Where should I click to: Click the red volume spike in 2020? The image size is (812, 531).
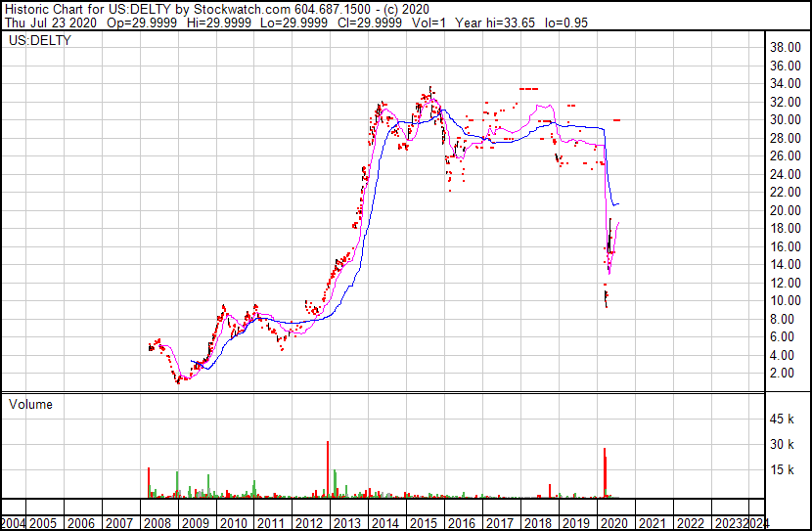coord(605,473)
